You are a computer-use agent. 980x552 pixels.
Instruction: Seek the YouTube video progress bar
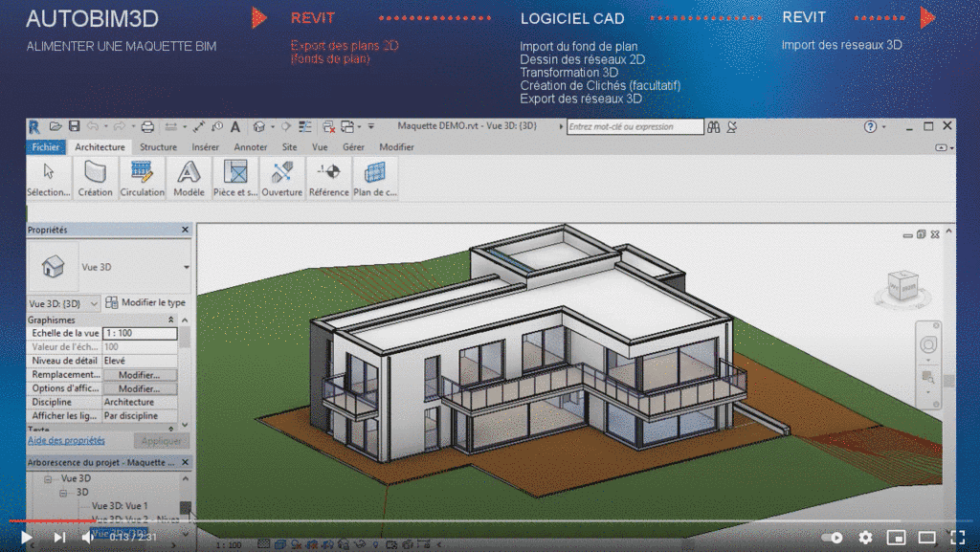(x=490, y=520)
